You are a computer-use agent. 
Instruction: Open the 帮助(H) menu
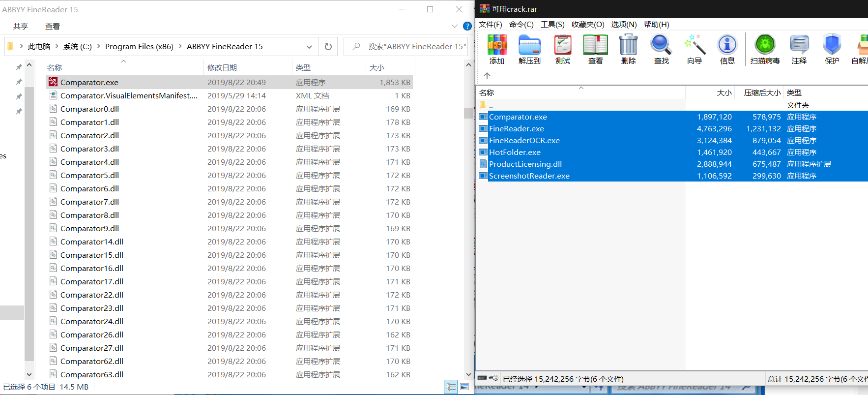pyautogui.click(x=657, y=24)
